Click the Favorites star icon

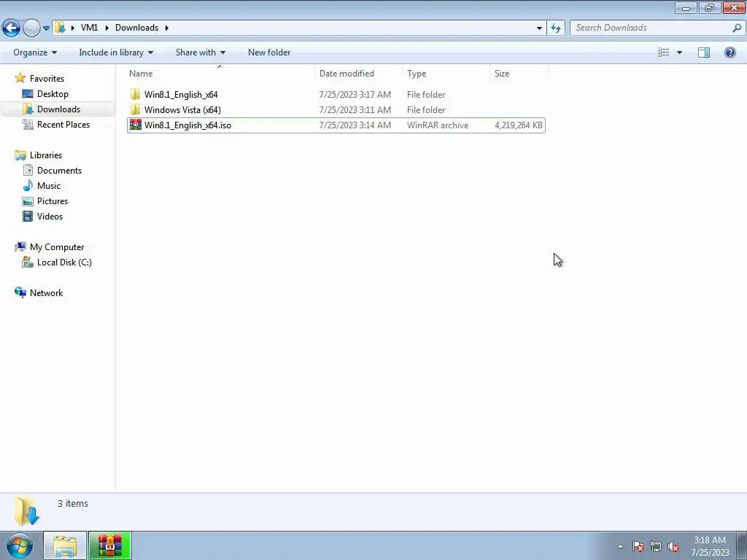pos(20,77)
